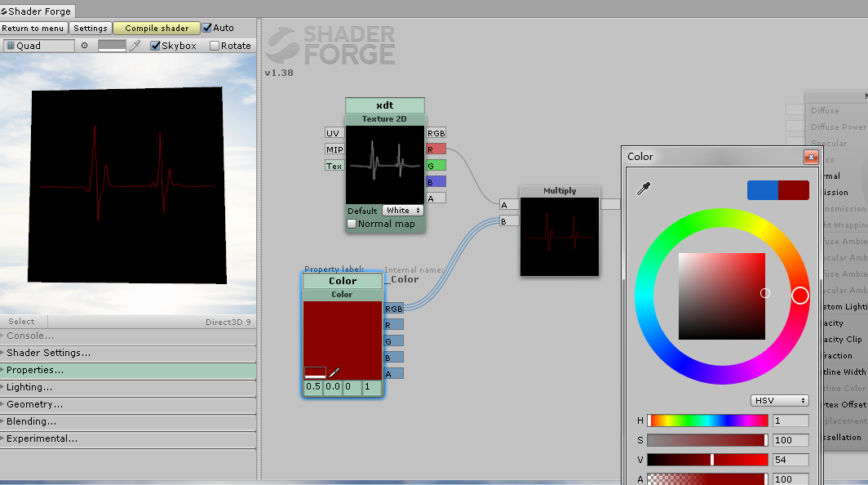Click the S value field showing 100
This screenshot has width=868, height=485.
(x=790, y=440)
